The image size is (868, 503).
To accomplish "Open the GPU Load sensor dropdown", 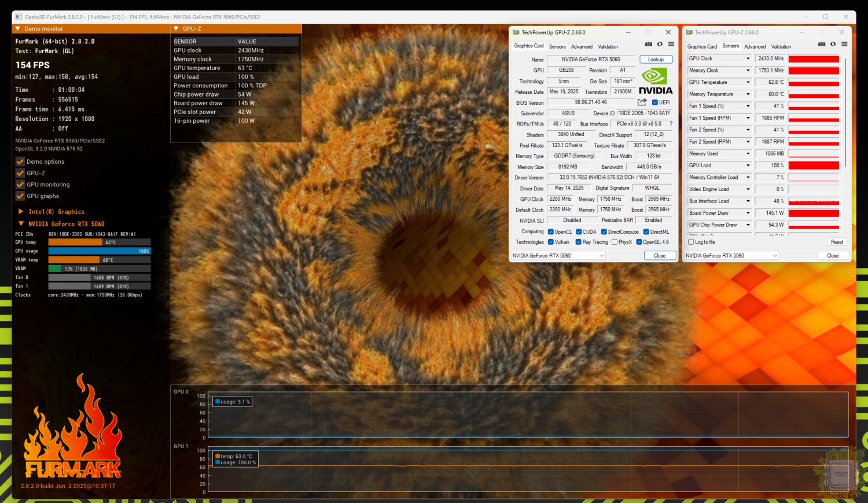I will click(748, 166).
